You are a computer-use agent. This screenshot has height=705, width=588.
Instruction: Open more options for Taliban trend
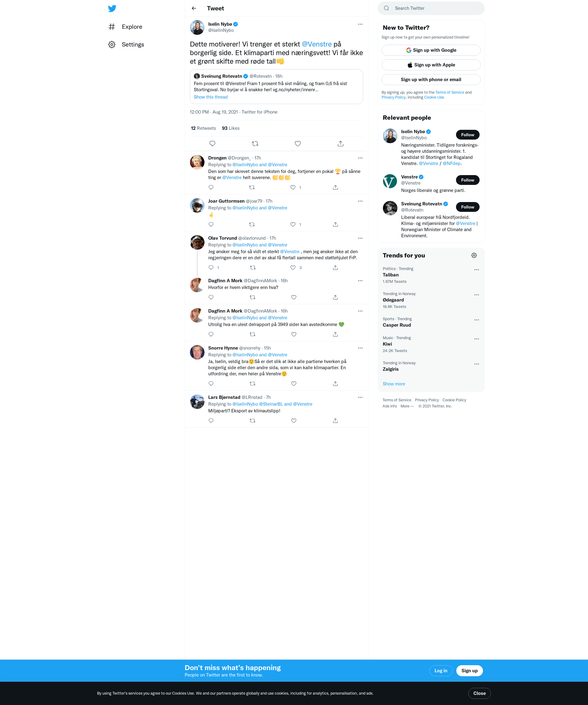pos(476,270)
